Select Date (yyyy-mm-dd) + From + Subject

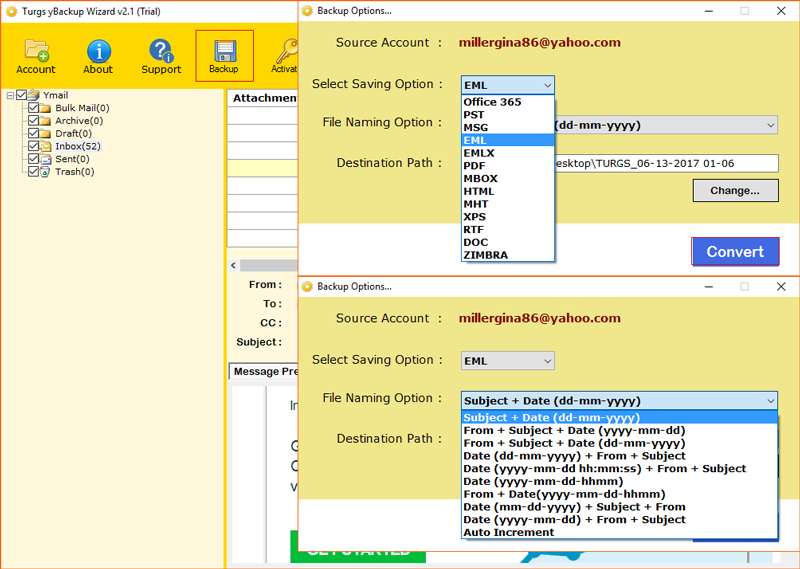click(619, 519)
